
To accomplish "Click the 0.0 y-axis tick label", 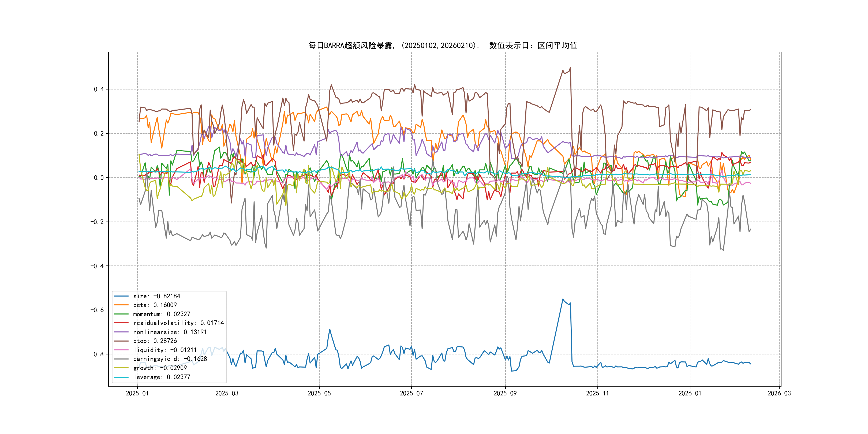I will tap(99, 178).
